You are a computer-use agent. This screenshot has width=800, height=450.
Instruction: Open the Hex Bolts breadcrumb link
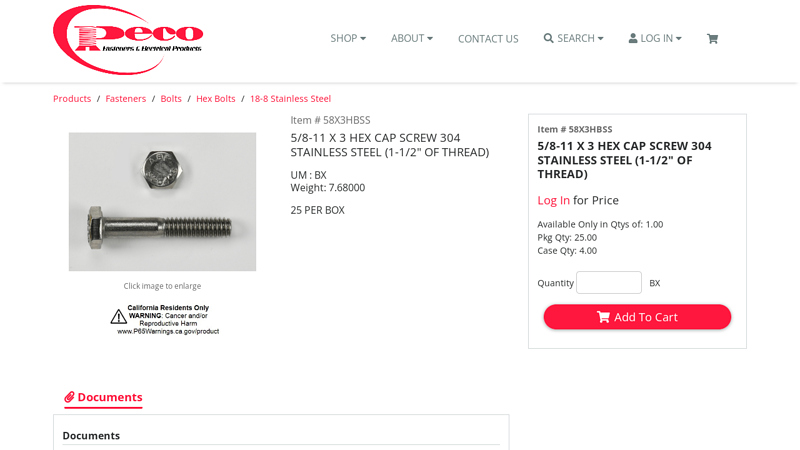tap(216, 98)
